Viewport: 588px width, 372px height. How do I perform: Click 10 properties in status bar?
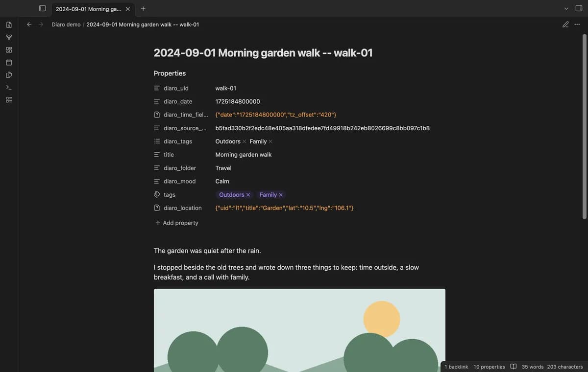click(x=489, y=367)
